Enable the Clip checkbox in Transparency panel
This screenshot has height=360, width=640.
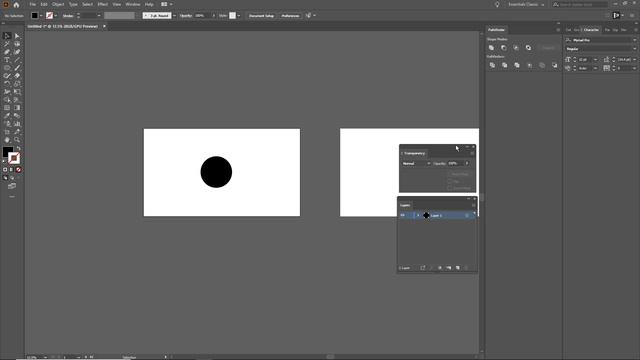pyautogui.click(x=450, y=181)
